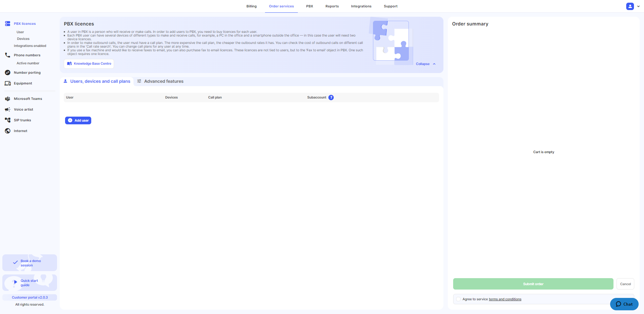The width and height of the screenshot is (644, 314).
Task: Open the terms and conditions link
Action: (x=505, y=299)
